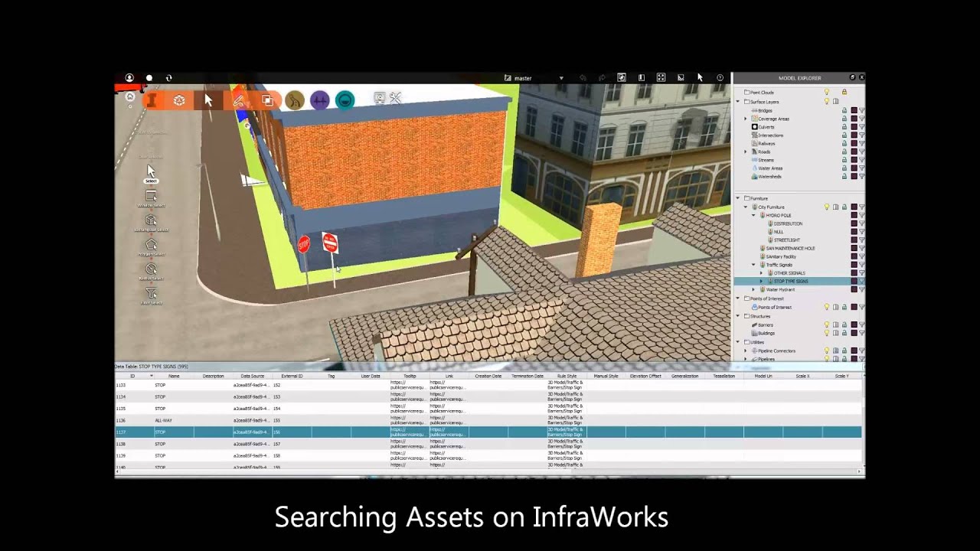The width and height of the screenshot is (980, 551).
Task: Choose the Rectangular Select tool
Action: coord(151,223)
